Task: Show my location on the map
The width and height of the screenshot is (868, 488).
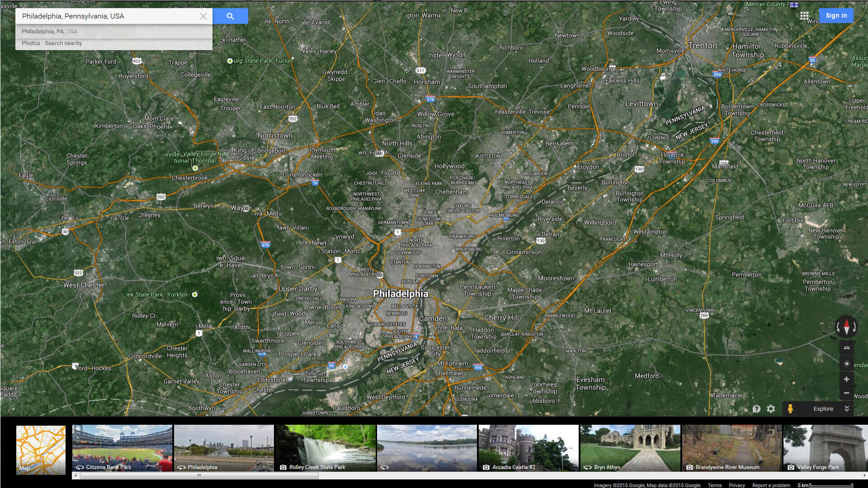Action: [x=846, y=364]
